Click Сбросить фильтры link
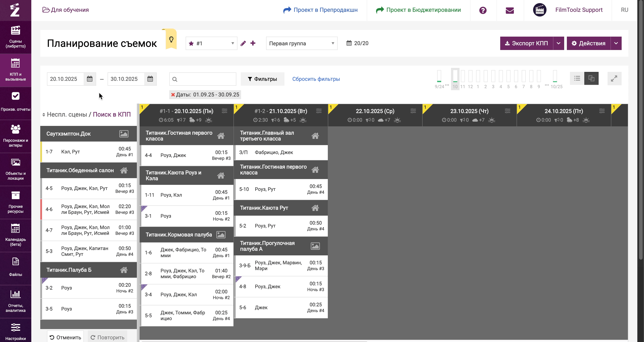 tap(316, 79)
